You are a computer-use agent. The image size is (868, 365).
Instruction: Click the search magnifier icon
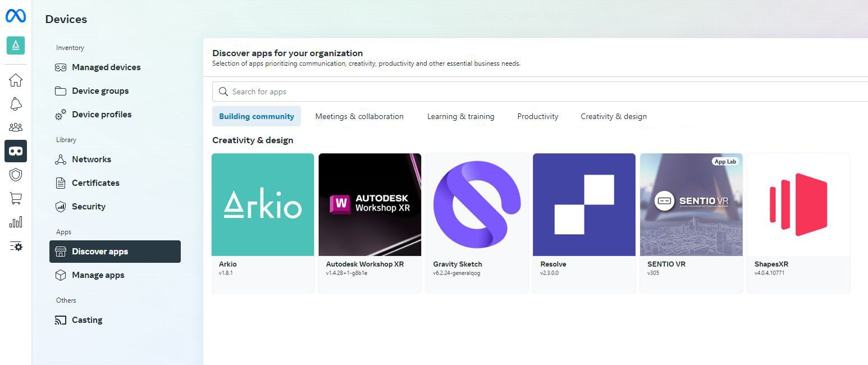pos(223,92)
